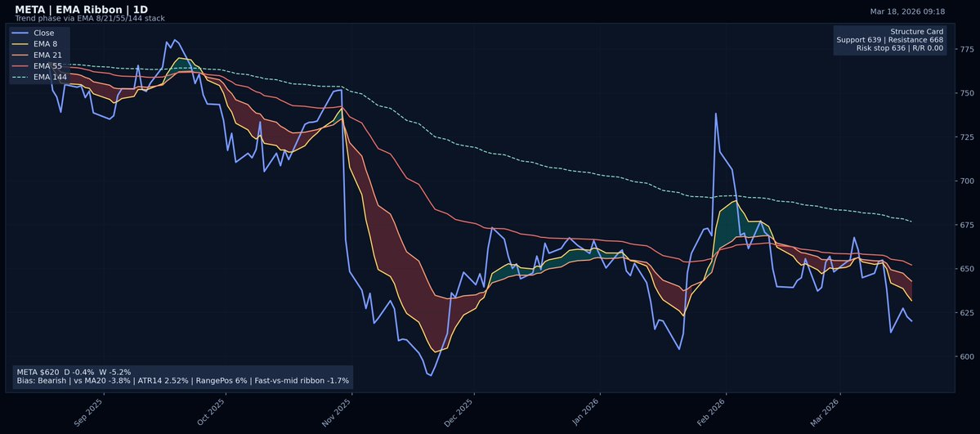The height and width of the screenshot is (434, 980).
Task: Select the EMA 8 legend entry
Action: coord(36,44)
